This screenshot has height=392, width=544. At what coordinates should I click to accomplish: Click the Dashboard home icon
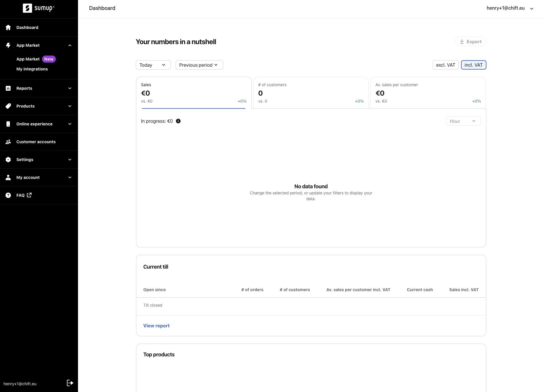click(8, 27)
